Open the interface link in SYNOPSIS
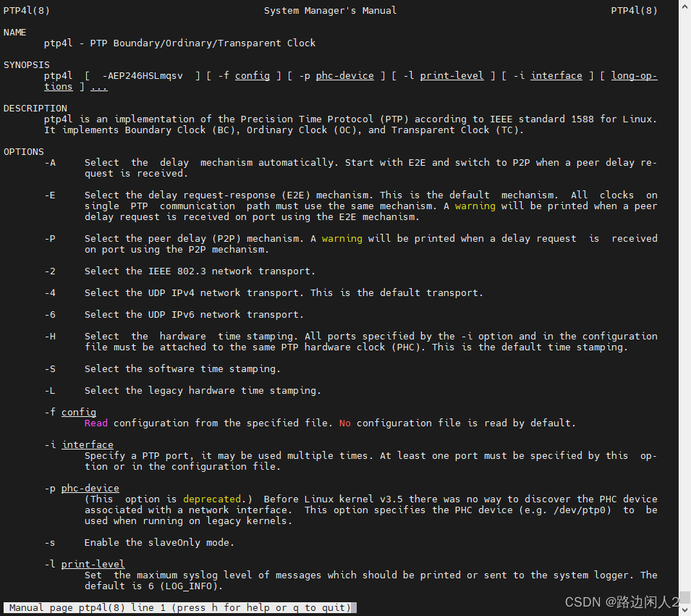 [556, 75]
